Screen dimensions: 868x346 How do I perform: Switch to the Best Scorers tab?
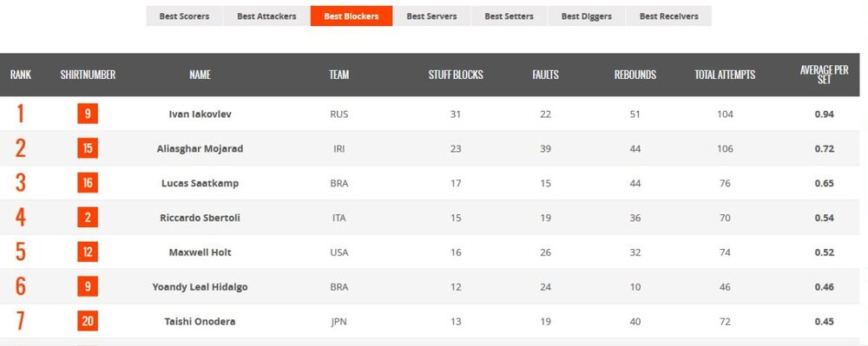click(184, 16)
